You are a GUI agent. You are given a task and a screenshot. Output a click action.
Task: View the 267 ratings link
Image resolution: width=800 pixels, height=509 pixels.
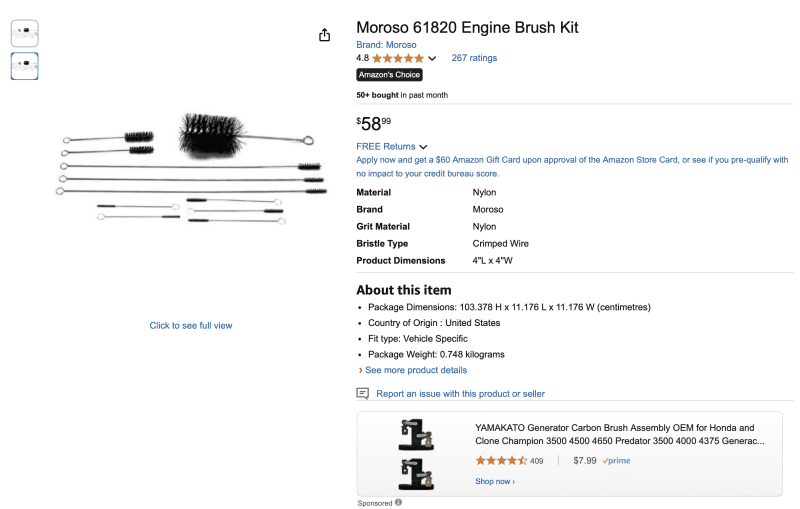click(474, 58)
